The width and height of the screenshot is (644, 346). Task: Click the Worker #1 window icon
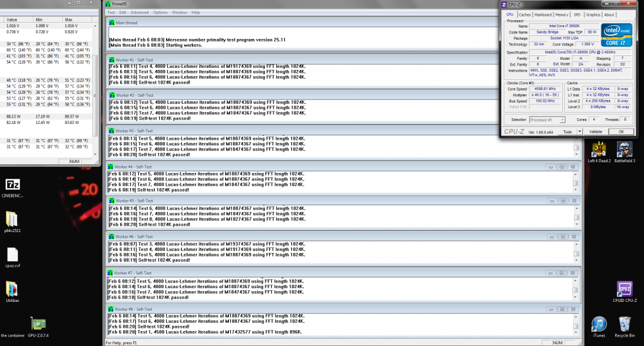112,60
